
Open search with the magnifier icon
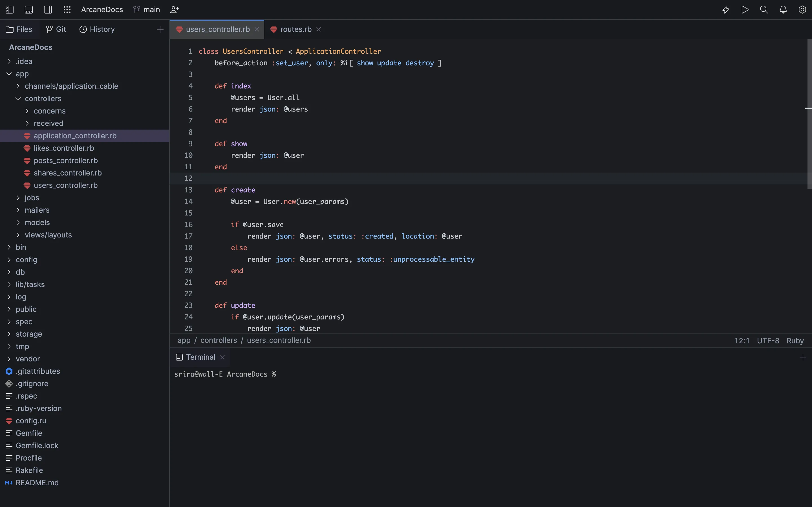(764, 9)
